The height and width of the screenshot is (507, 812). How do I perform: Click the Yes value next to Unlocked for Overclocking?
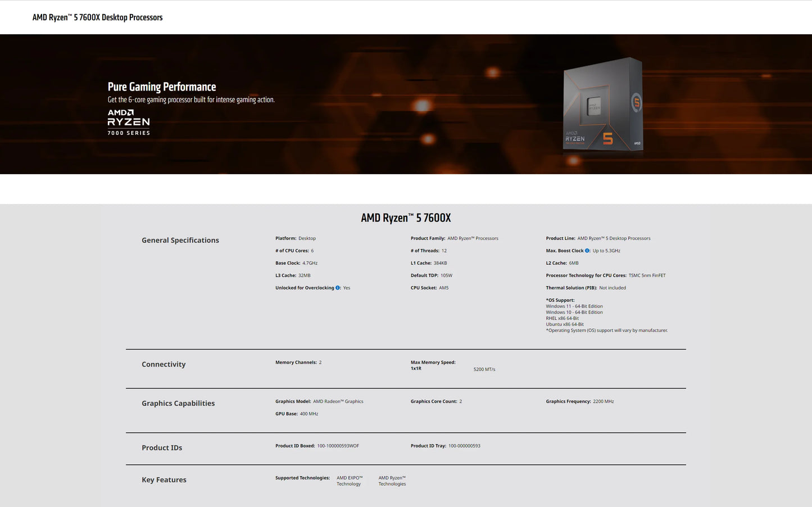(x=347, y=288)
